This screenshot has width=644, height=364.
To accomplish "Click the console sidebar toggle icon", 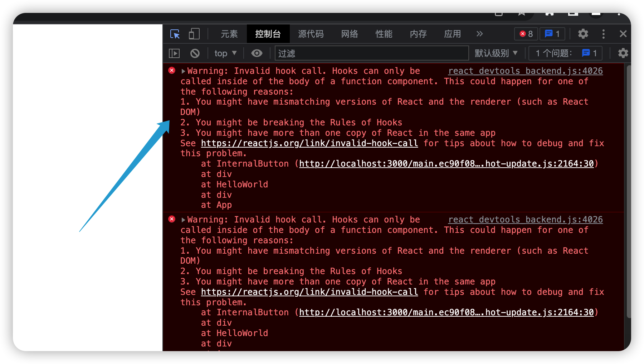I will pos(174,53).
